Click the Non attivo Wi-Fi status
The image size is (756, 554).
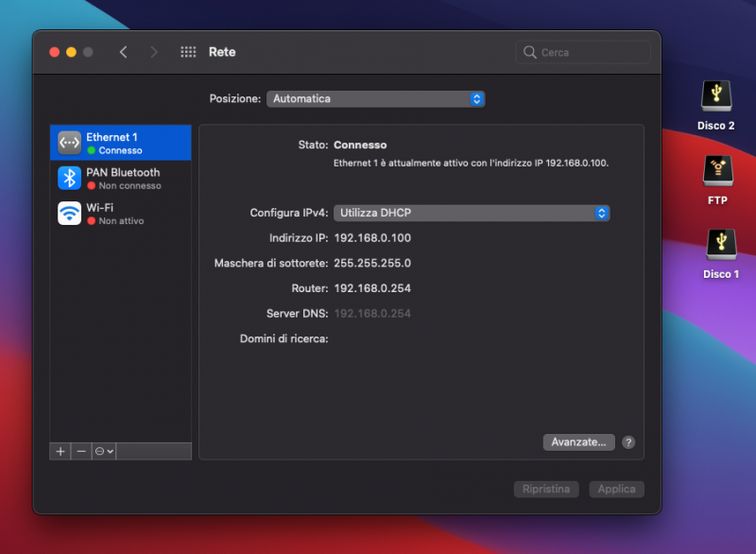(121, 221)
